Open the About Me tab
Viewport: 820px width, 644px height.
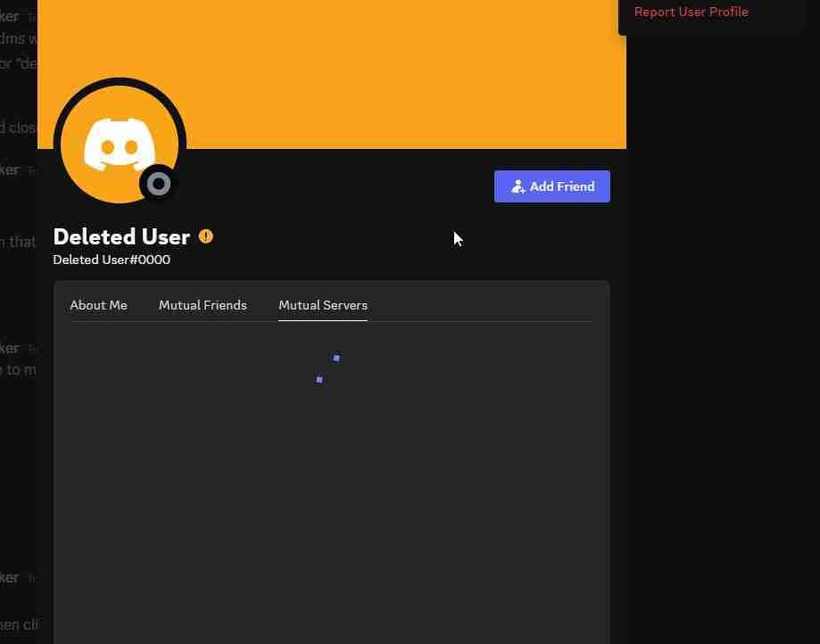coord(98,305)
